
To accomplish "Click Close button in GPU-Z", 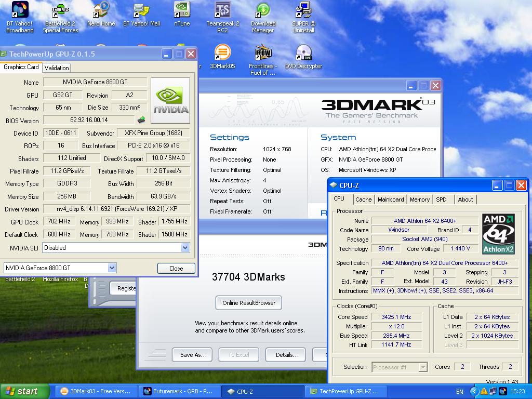I will click(x=176, y=269).
